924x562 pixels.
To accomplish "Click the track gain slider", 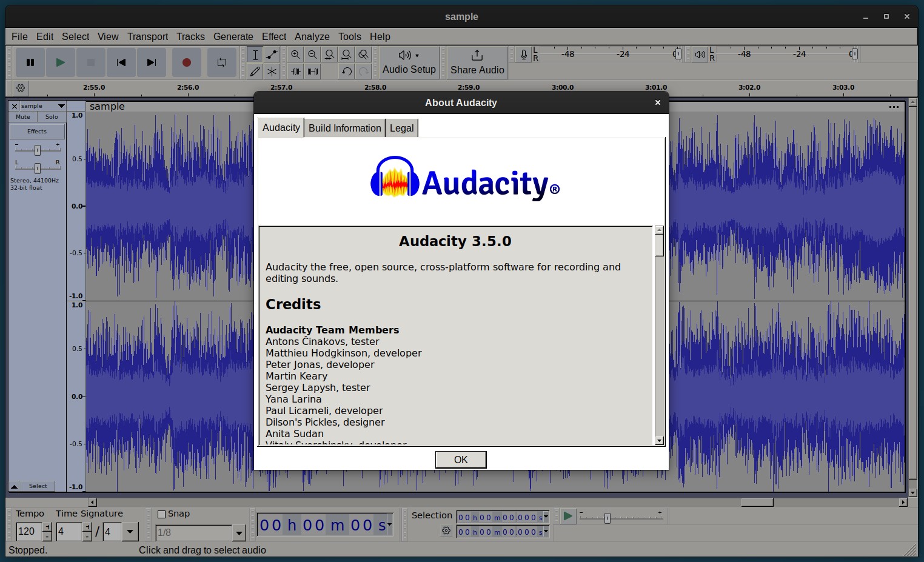I will click(x=37, y=150).
